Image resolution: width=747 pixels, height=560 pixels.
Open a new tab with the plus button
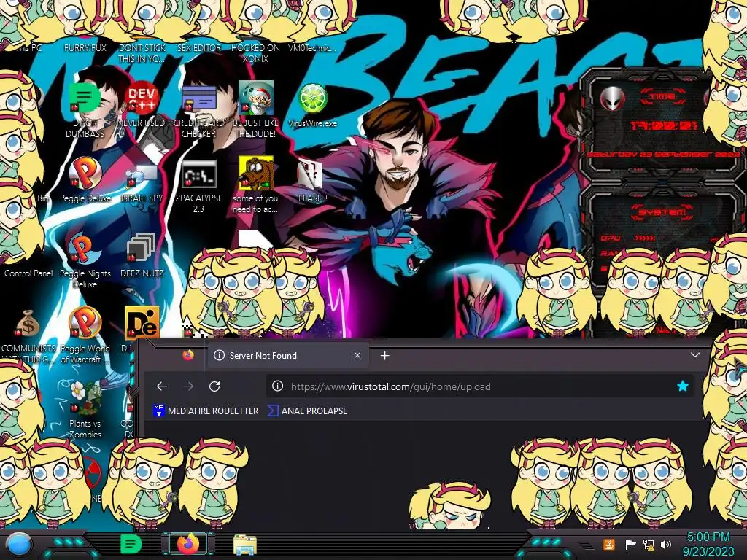(385, 356)
